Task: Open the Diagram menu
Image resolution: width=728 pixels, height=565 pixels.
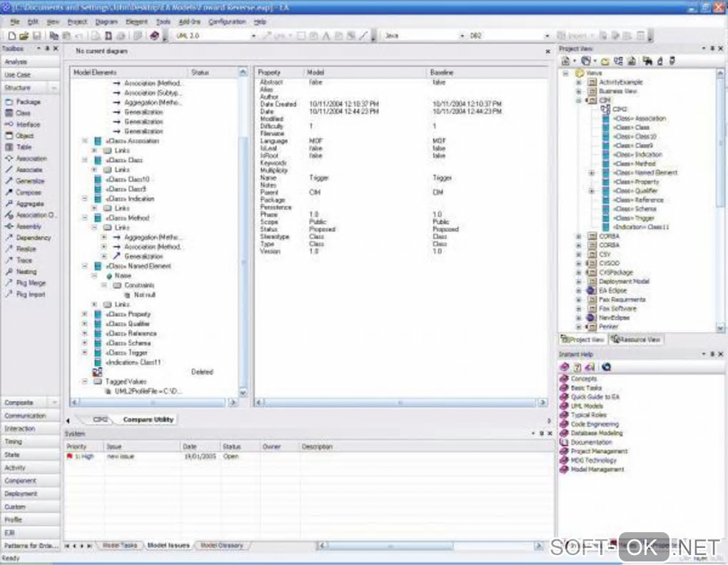Action: coord(106,22)
